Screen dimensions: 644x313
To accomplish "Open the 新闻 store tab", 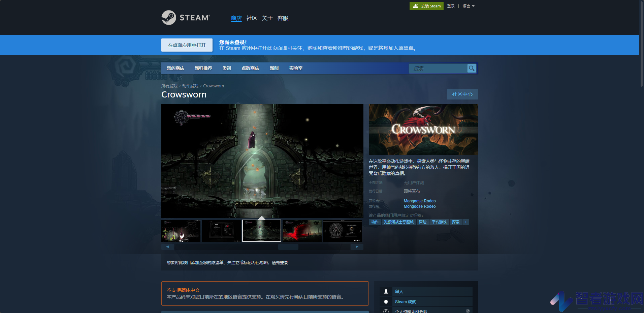I will [x=274, y=68].
